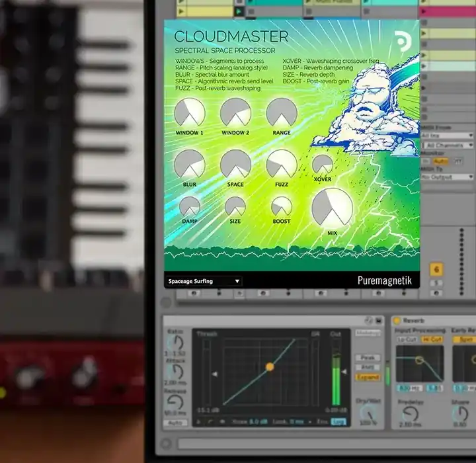Click the third compressor view icon
476x463 pixels.
pos(222,422)
